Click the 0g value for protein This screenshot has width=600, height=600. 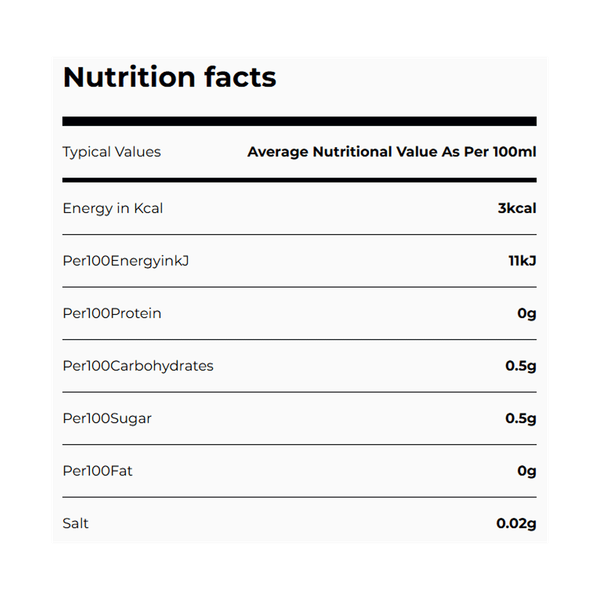pos(527,313)
